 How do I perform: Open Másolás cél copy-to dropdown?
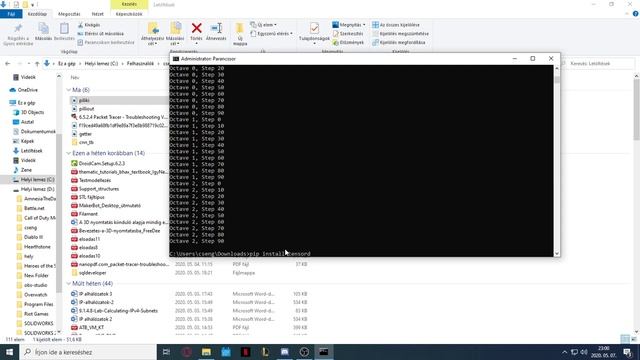tap(175, 33)
